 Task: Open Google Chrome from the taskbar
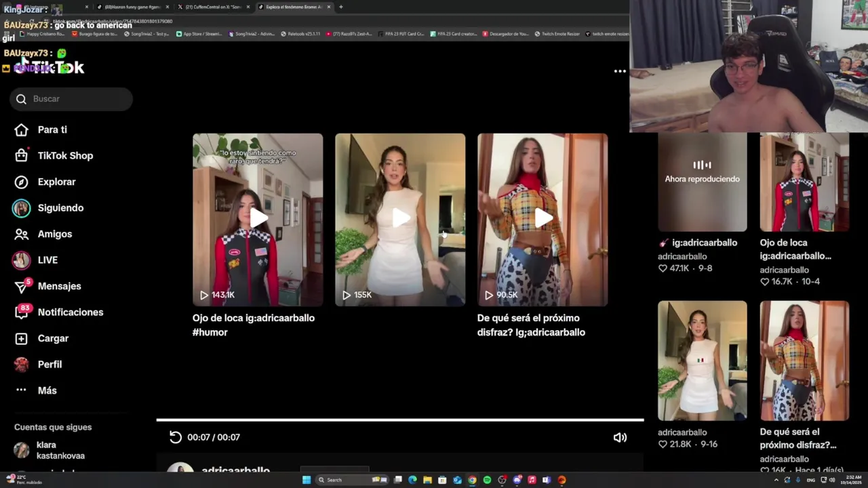tap(472, 480)
